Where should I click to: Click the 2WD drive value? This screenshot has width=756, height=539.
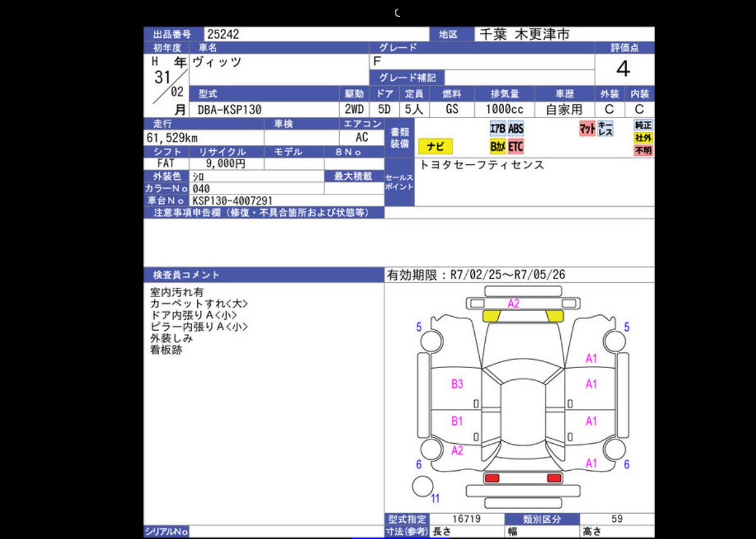pos(354,109)
